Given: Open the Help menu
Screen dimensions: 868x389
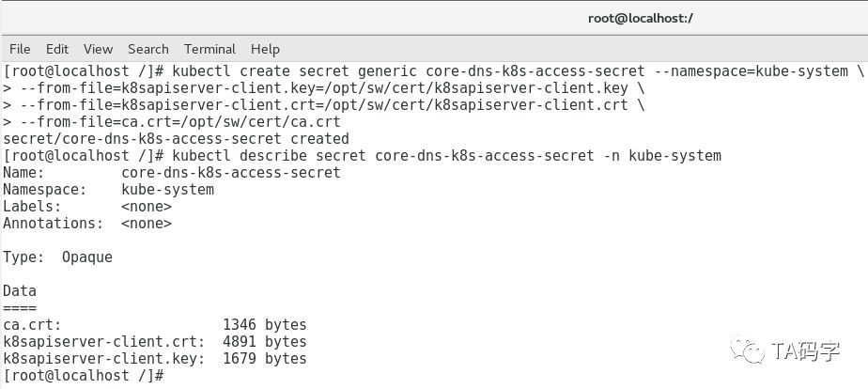Looking at the screenshot, I should coord(265,49).
